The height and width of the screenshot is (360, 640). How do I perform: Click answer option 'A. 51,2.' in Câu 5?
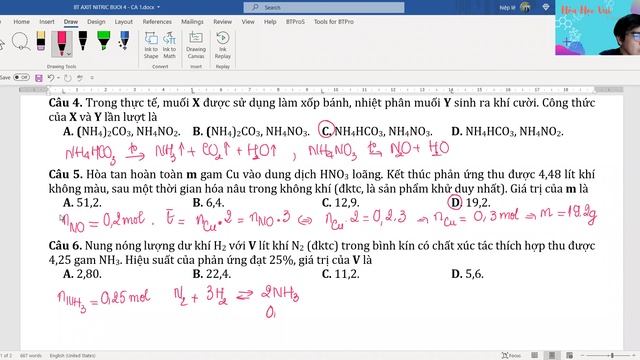(82, 202)
